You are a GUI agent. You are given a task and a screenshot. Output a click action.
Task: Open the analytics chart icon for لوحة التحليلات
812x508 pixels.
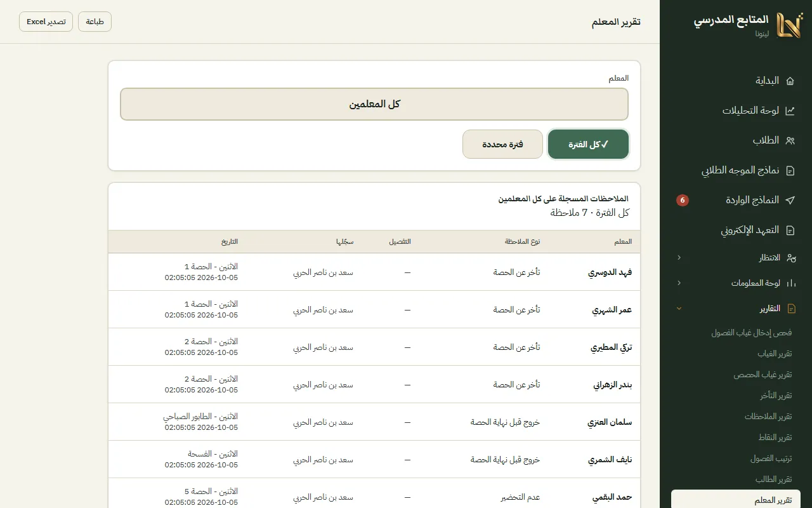[x=790, y=110]
